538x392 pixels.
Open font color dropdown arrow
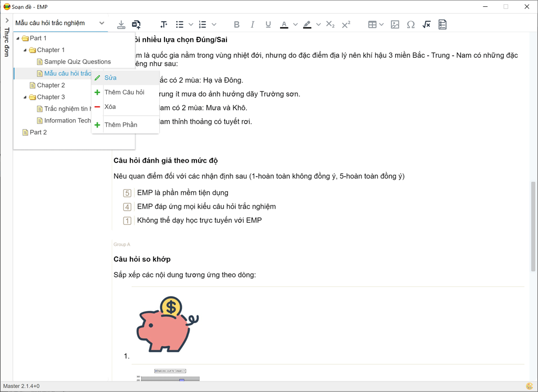tap(295, 24)
